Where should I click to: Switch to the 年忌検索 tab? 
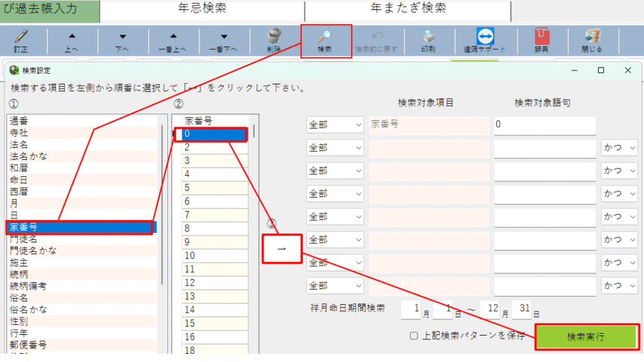click(x=203, y=9)
